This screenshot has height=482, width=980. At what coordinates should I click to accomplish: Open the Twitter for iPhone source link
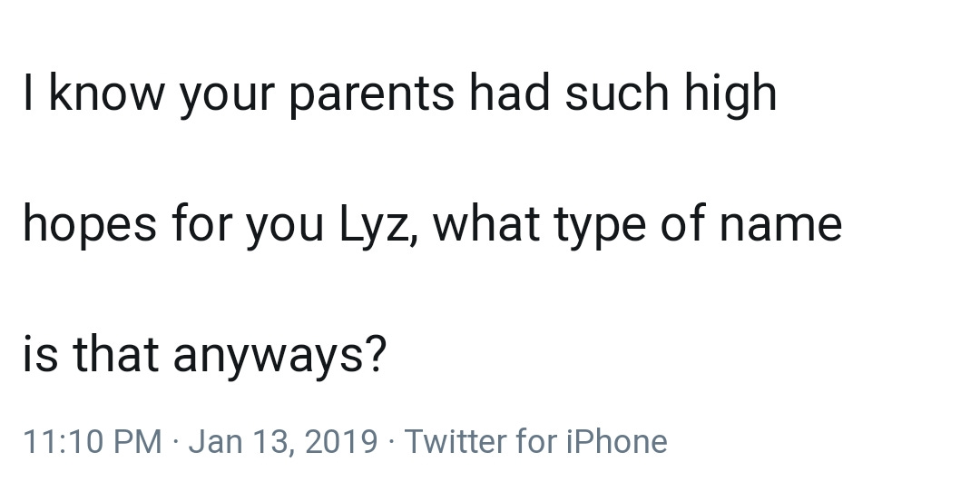click(535, 441)
